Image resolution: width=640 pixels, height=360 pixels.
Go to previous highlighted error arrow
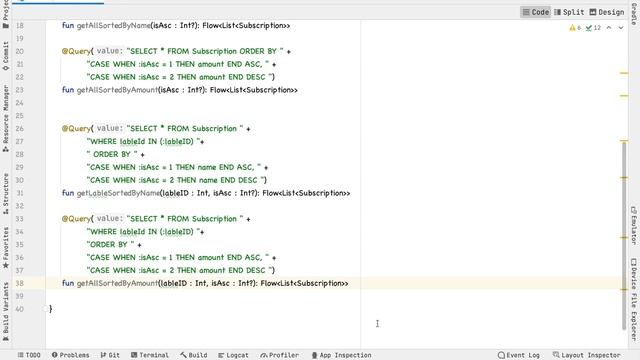(609, 28)
